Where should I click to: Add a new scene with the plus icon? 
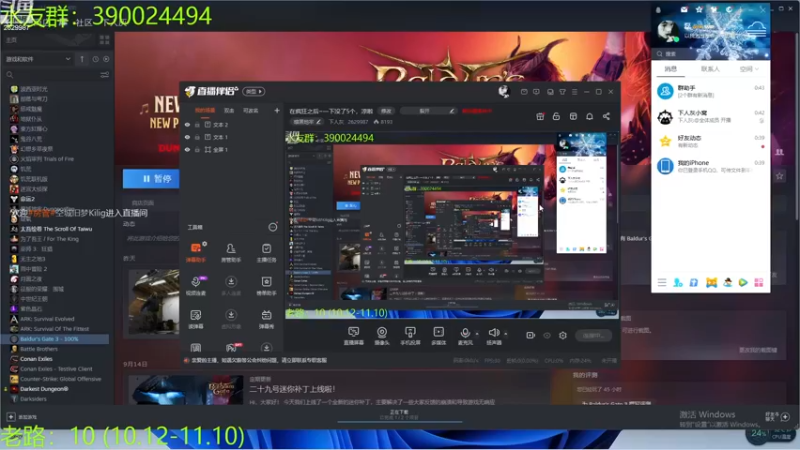point(277,110)
